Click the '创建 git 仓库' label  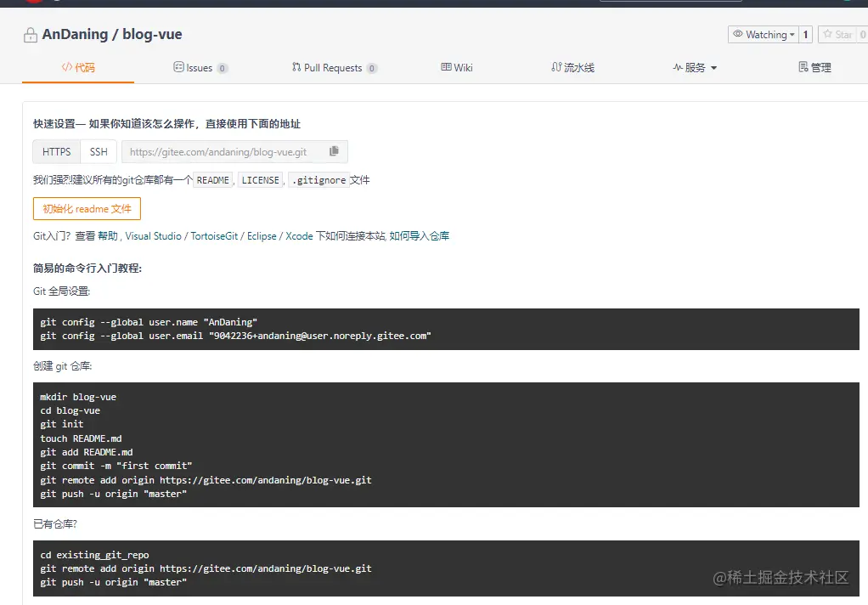pyautogui.click(x=63, y=366)
